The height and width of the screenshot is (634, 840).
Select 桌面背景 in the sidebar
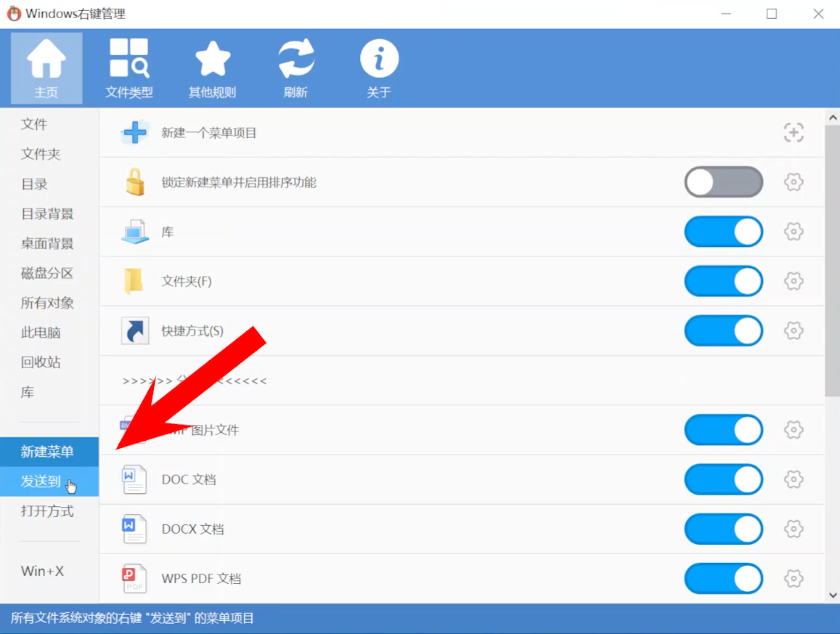(x=47, y=243)
